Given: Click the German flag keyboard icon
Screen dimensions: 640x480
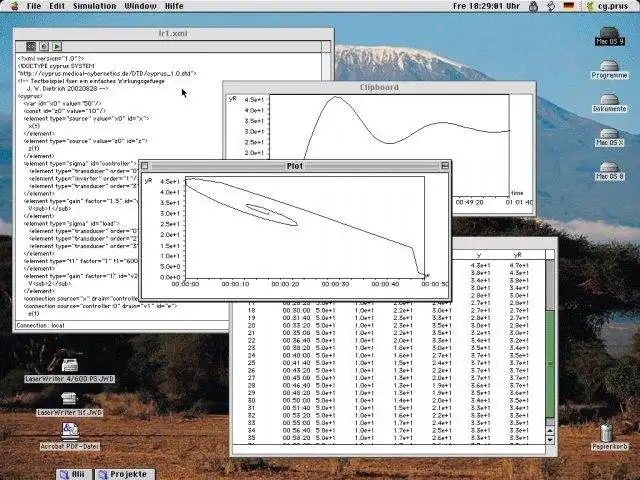Looking at the screenshot, I should (x=569, y=6).
